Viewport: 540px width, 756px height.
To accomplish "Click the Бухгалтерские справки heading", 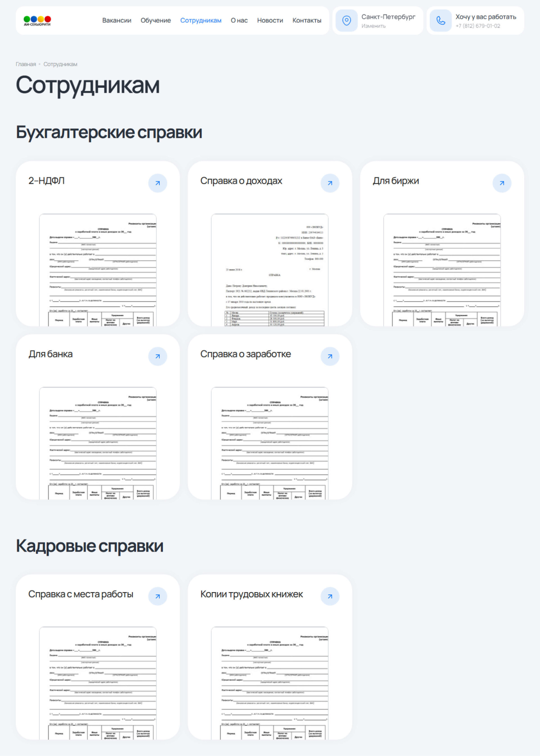I will (109, 132).
